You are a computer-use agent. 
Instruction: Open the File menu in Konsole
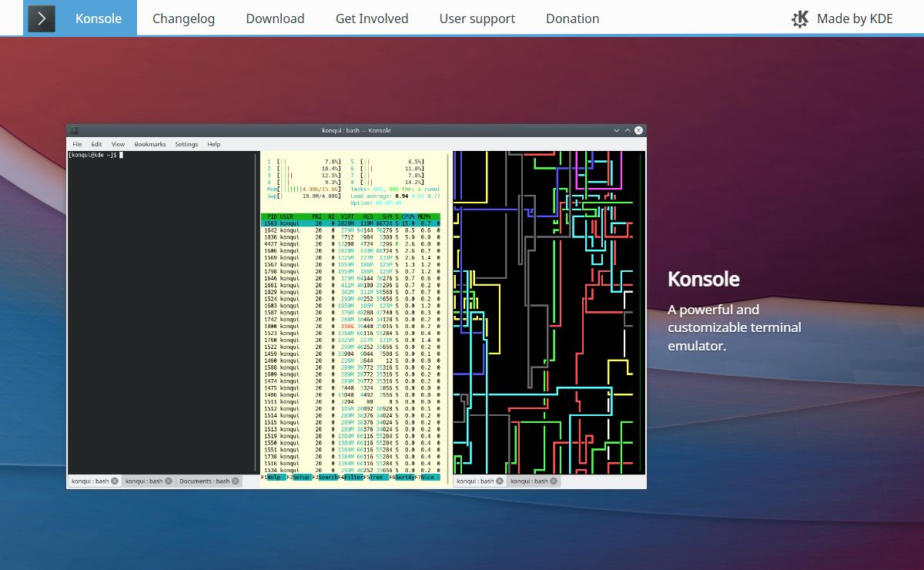pyautogui.click(x=77, y=144)
